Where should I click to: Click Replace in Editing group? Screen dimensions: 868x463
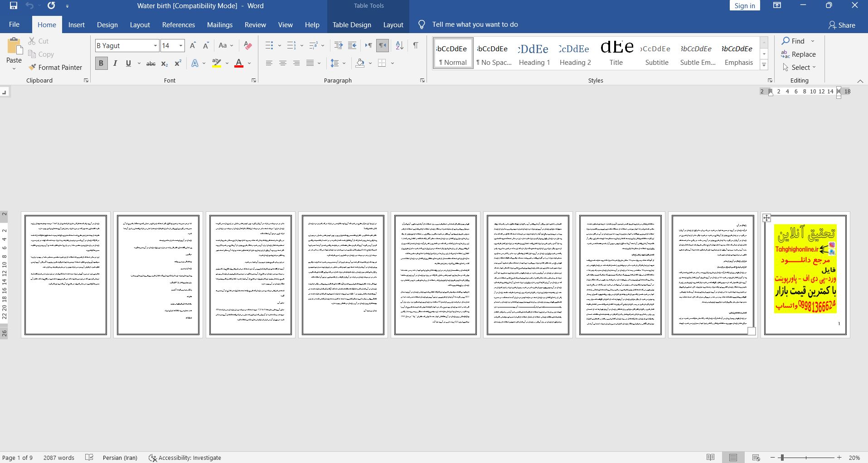pos(798,54)
